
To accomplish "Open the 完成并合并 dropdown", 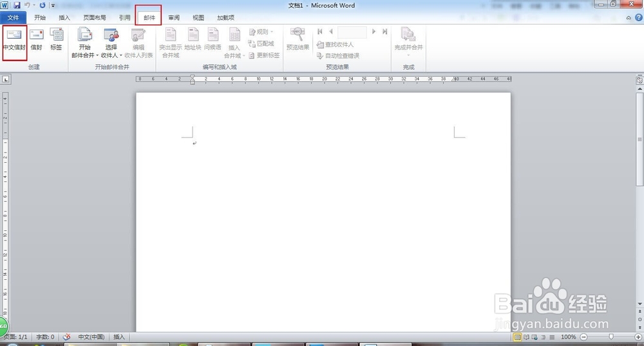I will coord(408,43).
